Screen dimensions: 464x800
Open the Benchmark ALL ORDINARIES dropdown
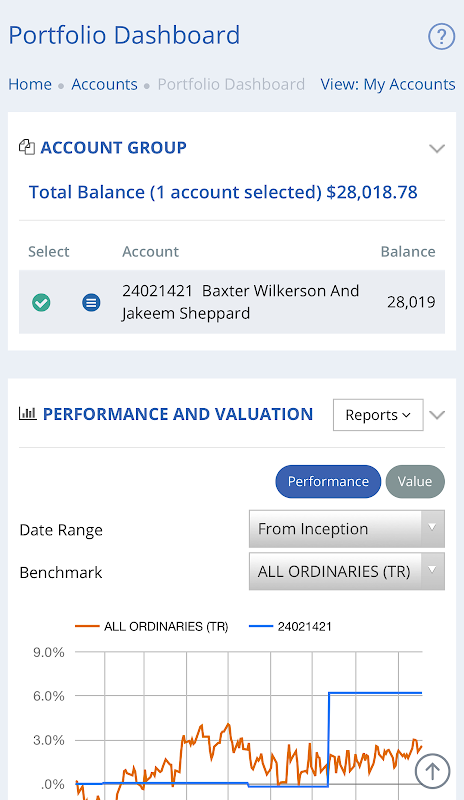[347, 571]
